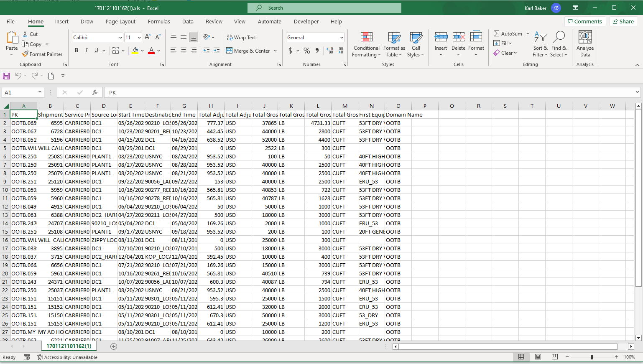This screenshot has width=643, height=364.
Task: Click the Copy button
Action: tap(32, 44)
